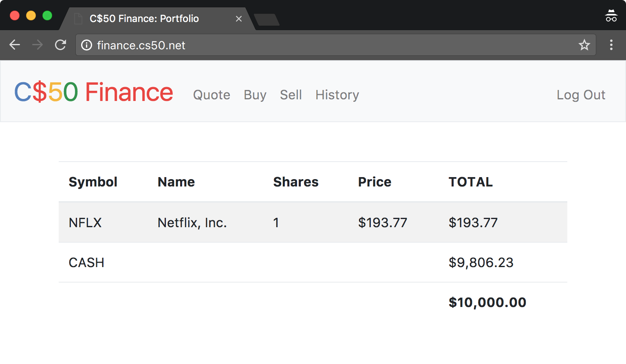Click the page icon on the Portfolio tab
This screenshot has height=364, width=626.
pyautogui.click(x=78, y=18)
